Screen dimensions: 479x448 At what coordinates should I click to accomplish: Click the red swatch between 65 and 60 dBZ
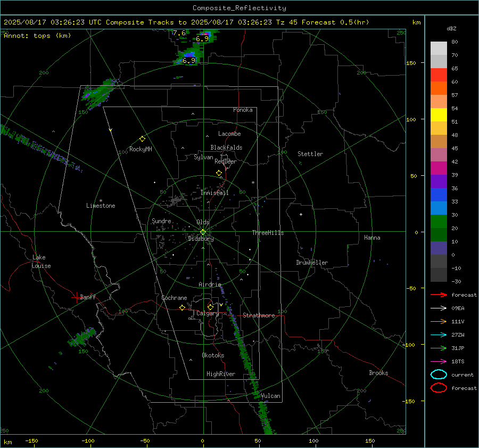(439, 75)
